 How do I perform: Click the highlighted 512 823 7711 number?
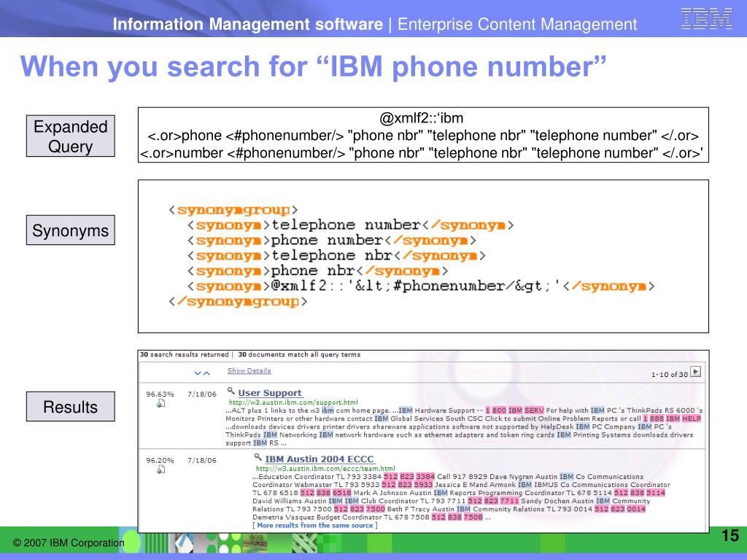point(493,501)
